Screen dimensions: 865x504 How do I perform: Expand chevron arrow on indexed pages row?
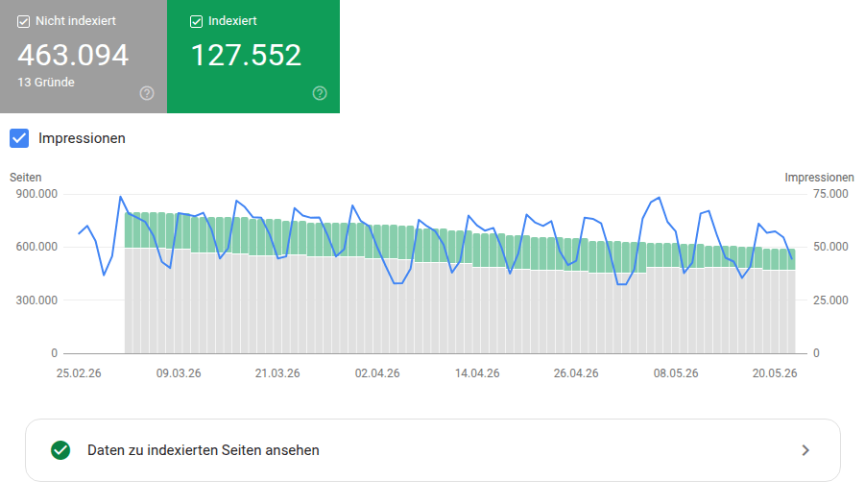[805, 450]
